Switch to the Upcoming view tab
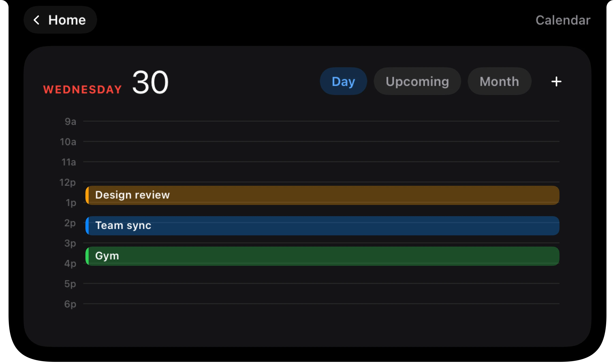 point(417,81)
